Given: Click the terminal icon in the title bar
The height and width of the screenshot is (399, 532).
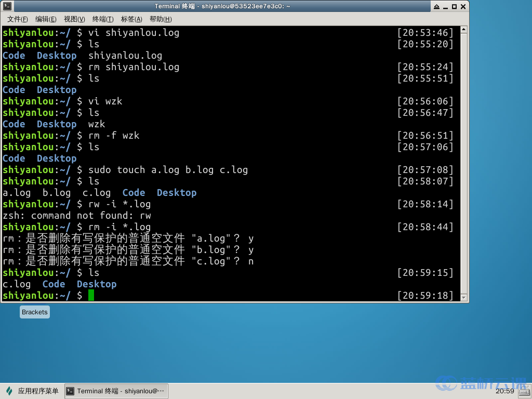Looking at the screenshot, I should click(7, 6).
